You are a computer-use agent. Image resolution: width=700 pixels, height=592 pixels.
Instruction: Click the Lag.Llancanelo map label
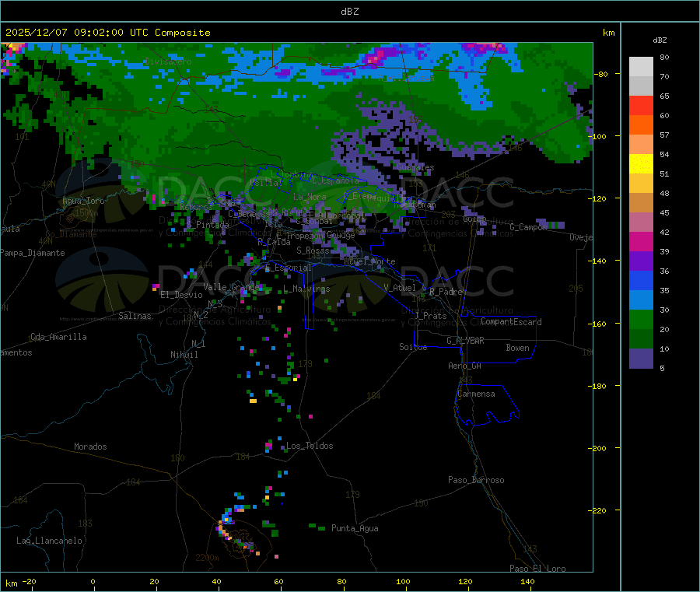49,541
